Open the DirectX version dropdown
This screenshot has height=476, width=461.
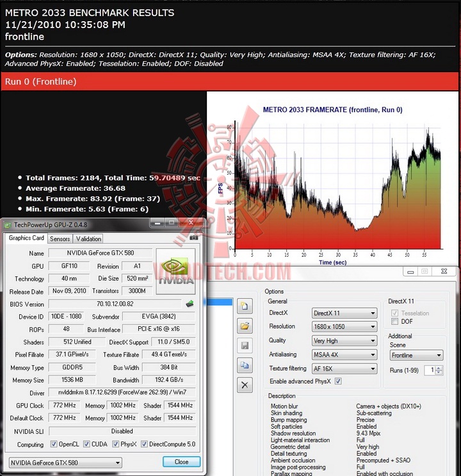(x=344, y=313)
